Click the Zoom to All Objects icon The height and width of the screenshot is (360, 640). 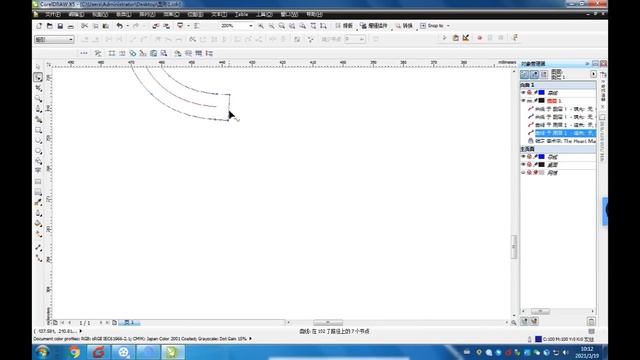click(x=292, y=26)
